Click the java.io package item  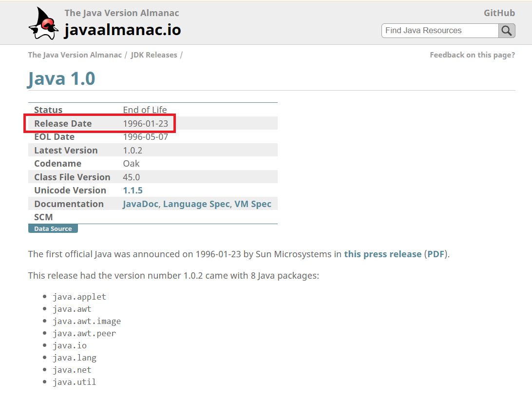coord(70,346)
